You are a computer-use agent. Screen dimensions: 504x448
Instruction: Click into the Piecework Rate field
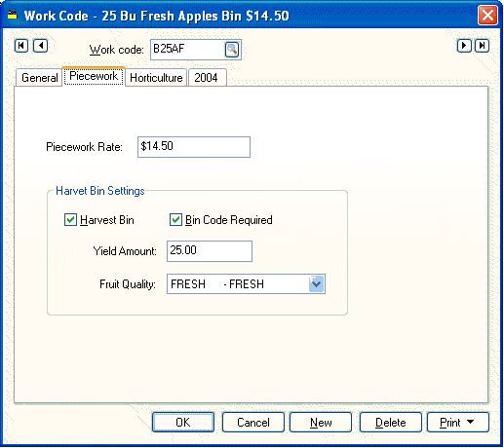(x=194, y=147)
